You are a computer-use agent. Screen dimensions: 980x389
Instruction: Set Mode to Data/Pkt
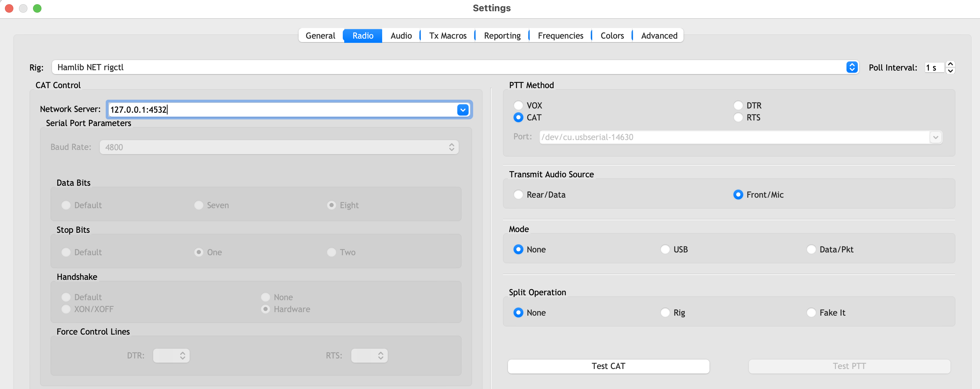[x=830, y=250]
